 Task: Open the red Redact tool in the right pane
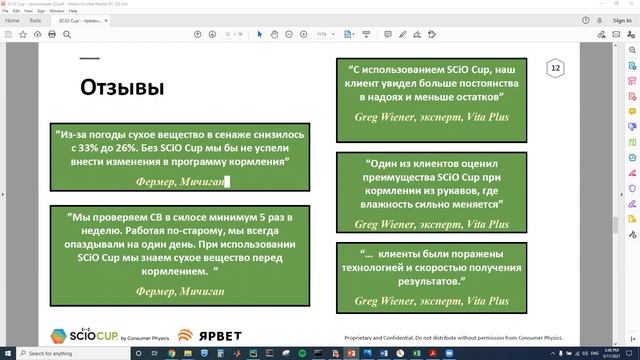pyautogui.click(x=632, y=173)
